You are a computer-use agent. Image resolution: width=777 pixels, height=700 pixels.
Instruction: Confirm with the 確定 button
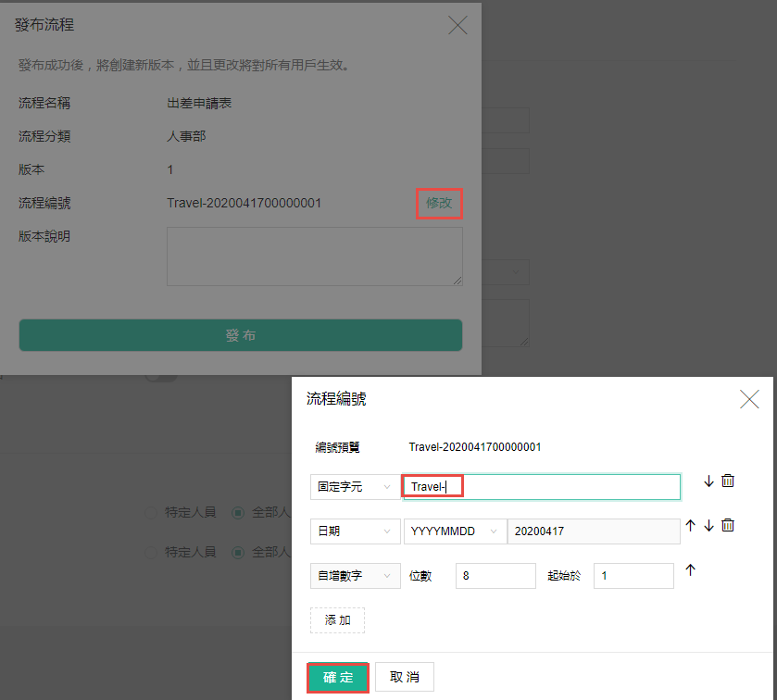click(x=338, y=677)
